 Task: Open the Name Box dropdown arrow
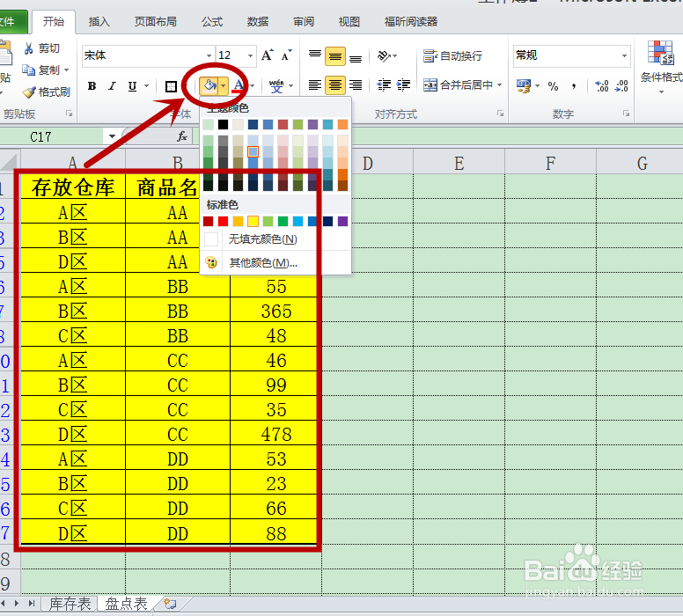112,136
